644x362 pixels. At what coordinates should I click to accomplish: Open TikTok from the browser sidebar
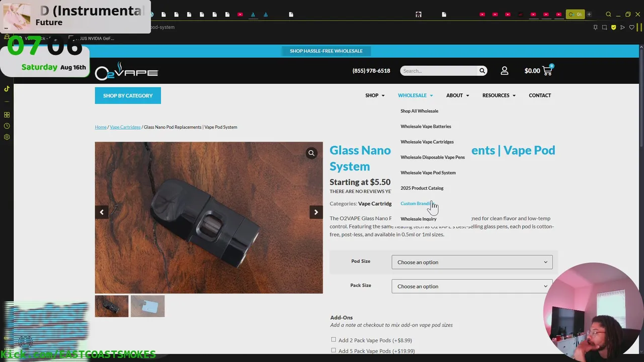tap(7, 88)
